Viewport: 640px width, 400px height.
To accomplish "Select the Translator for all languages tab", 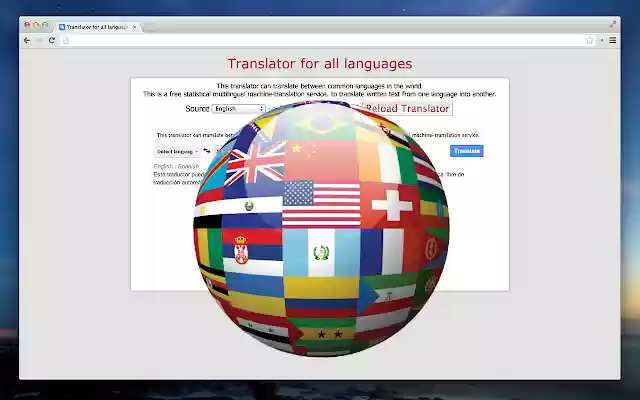I will (98, 27).
